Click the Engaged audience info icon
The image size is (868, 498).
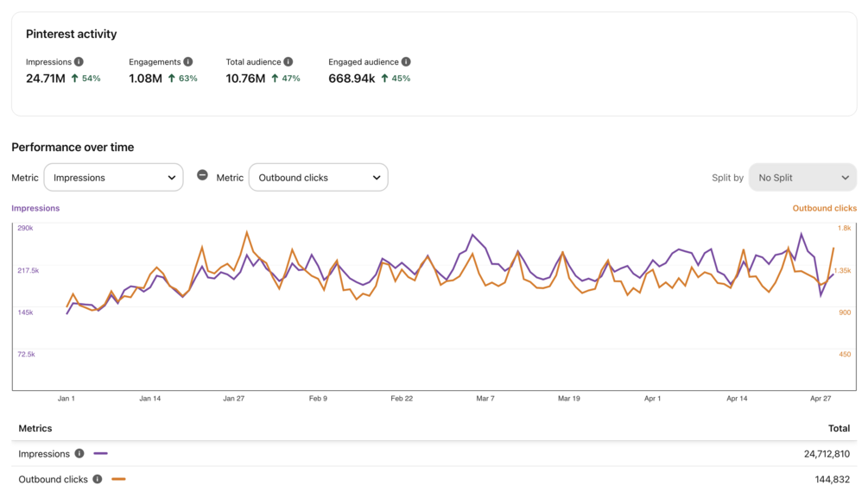406,62
